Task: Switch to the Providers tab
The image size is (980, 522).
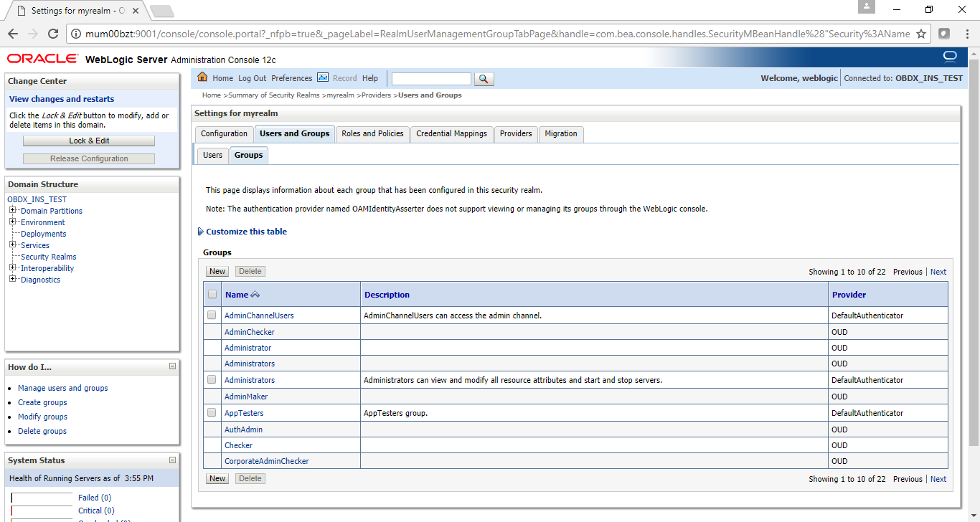Action: [516, 134]
